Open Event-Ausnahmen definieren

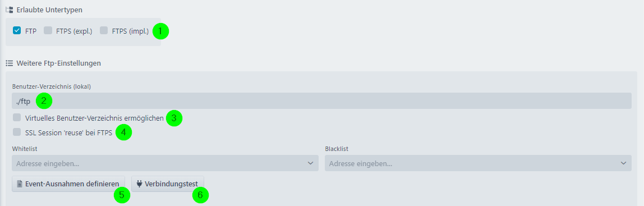click(68, 184)
